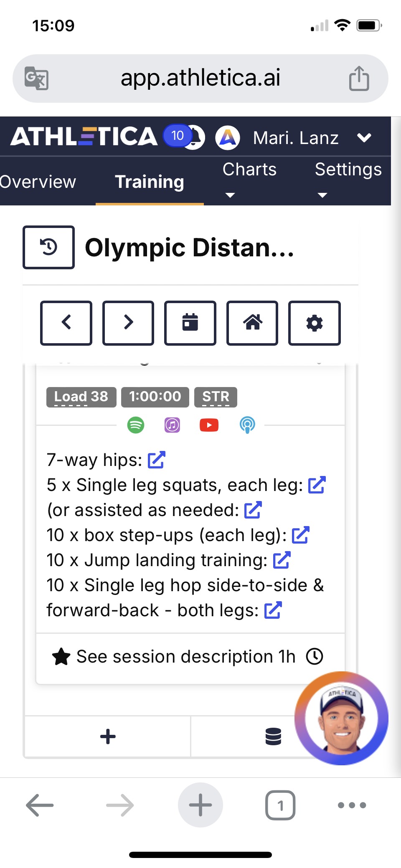The width and height of the screenshot is (401, 868).
Task: Open the Spotify music link icon
Action: pos(136,425)
